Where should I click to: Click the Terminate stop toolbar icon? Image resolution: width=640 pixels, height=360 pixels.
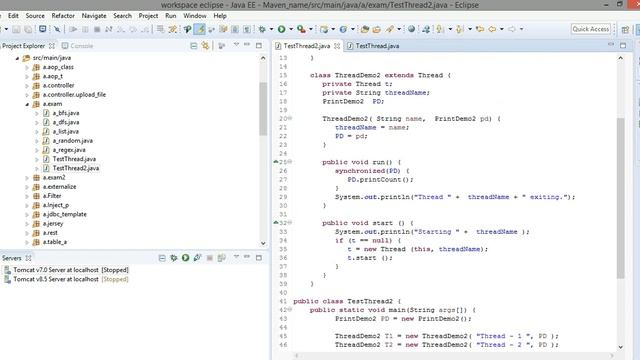[x=97, y=29]
